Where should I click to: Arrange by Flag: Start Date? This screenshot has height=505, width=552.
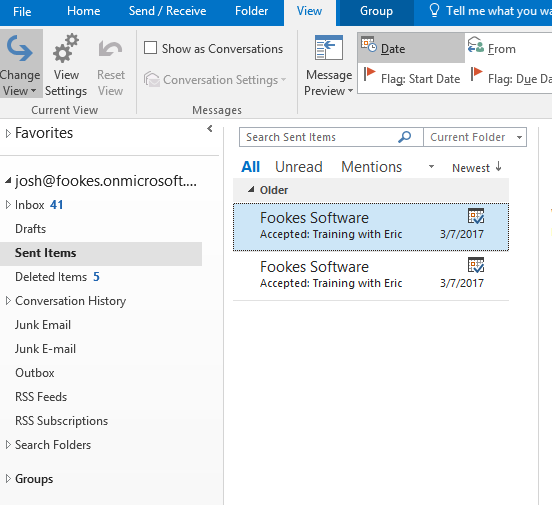click(x=411, y=78)
